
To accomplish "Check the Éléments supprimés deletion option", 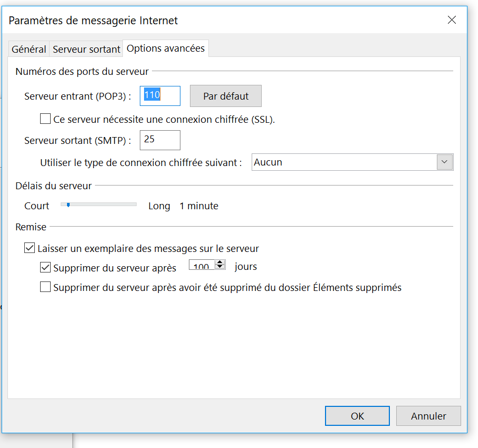I will point(45,287).
